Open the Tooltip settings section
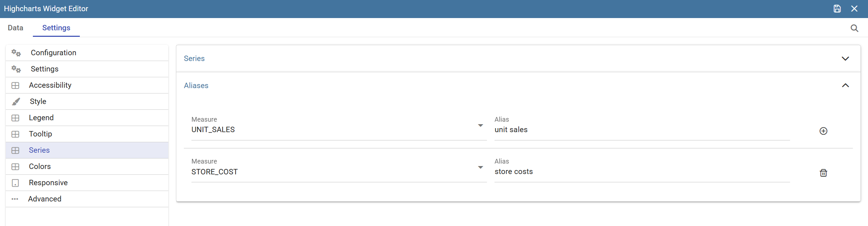The height and width of the screenshot is (226, 868). tap(87, 134)
